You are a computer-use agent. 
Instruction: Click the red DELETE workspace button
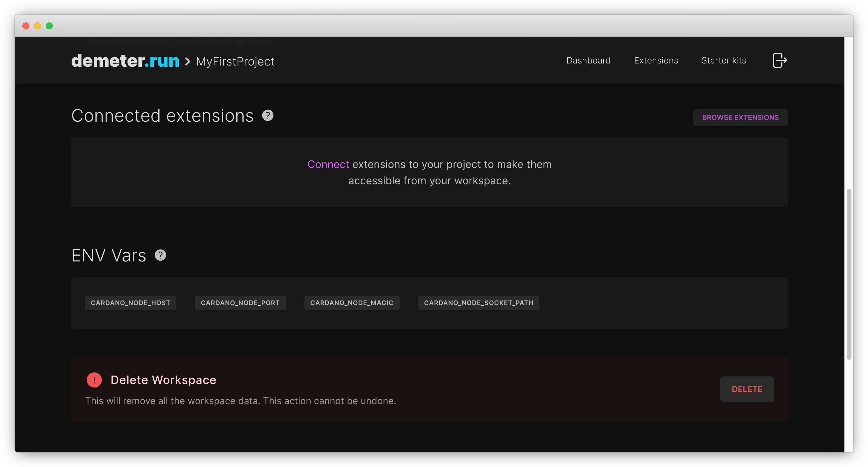(747, 389)
